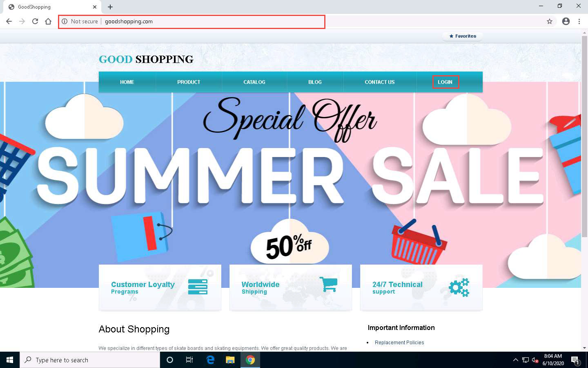The image size is (588, 368).
Task: Open a new browser tab
Action: point(110,7)
